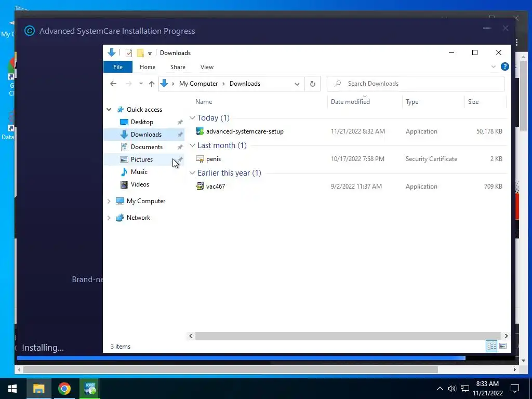Open the File ribbon tab
Screen dimensions: 532x399
click(x=118, y=67)
